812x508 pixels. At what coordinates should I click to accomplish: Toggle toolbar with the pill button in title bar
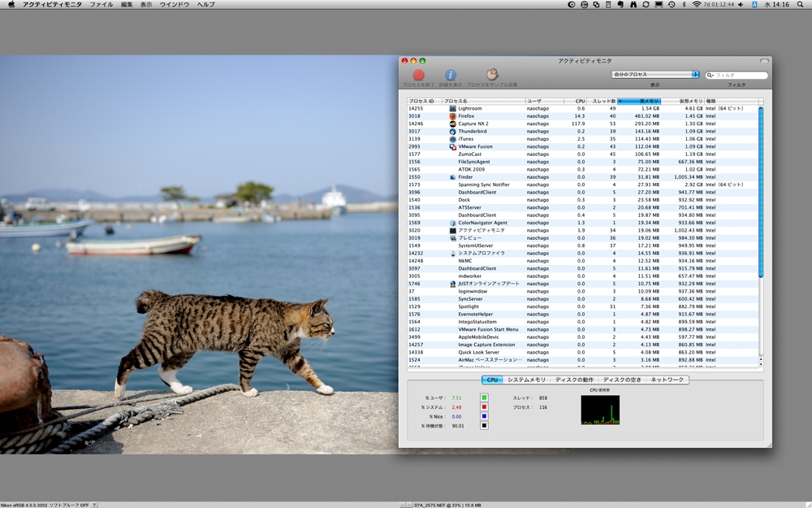(x=763, y=61)
